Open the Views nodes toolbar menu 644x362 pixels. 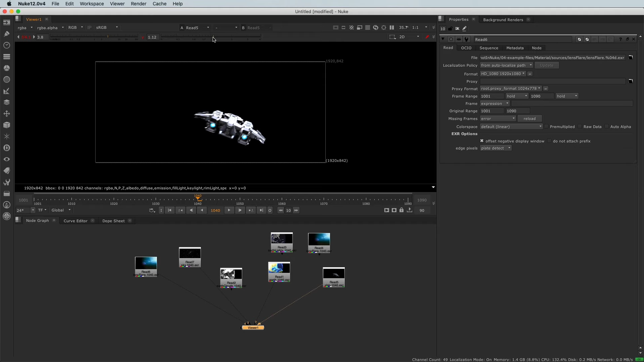click(x=6, y=159)
